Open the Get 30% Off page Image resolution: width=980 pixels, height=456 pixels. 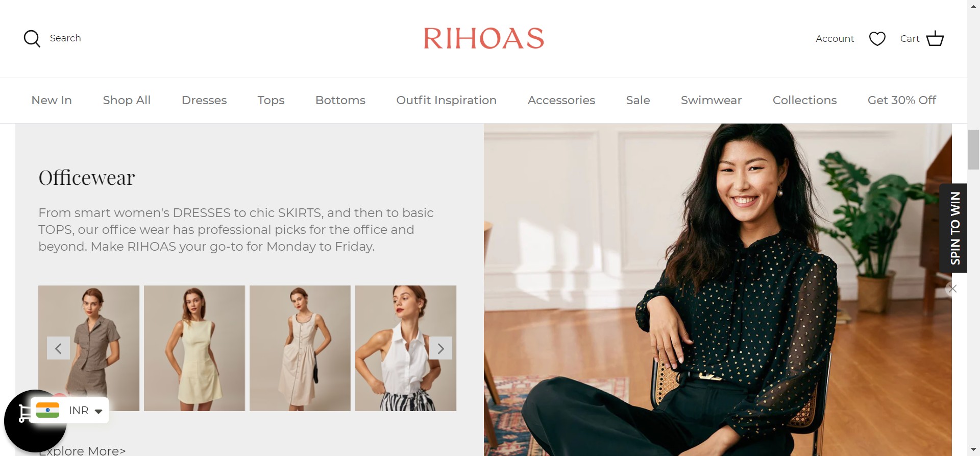coord(902,100)
